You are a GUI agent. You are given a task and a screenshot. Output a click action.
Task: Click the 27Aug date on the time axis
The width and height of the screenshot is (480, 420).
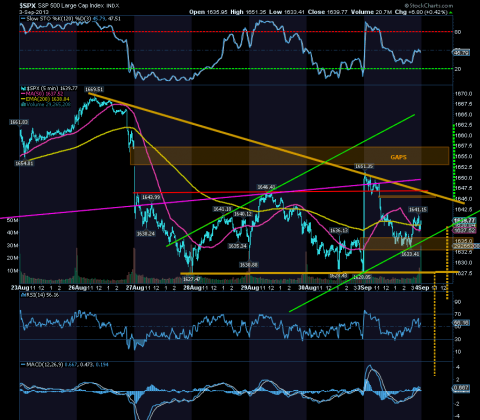(135, 288)
